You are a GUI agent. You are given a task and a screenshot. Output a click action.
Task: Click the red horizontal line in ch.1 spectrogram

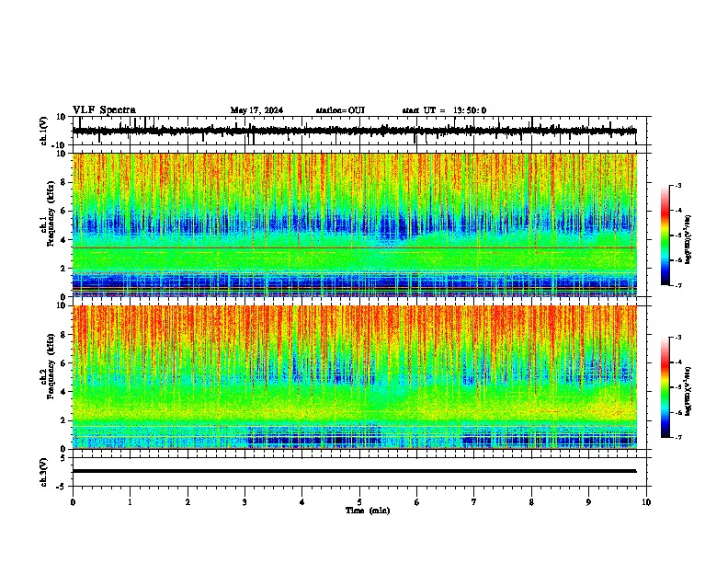(x=355, y=248)
